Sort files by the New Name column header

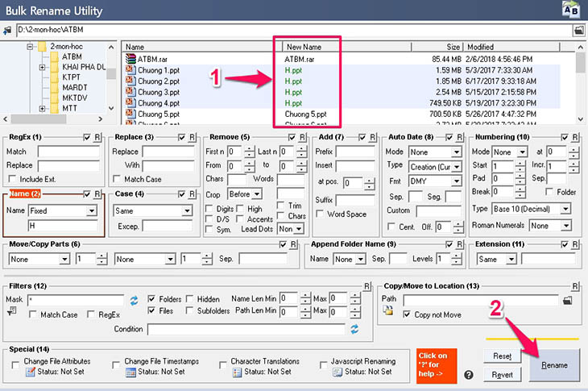pos(347,47)
